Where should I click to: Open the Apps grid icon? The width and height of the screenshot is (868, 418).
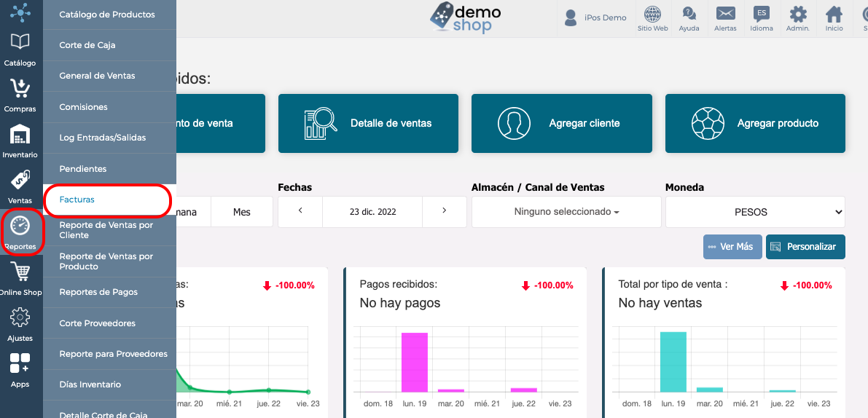coord(20,363)
